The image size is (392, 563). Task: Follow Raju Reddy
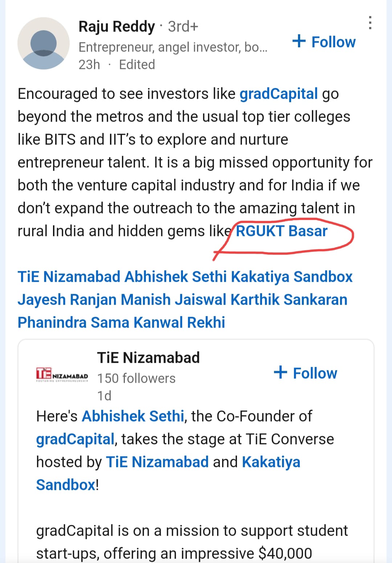pos(324,41)
